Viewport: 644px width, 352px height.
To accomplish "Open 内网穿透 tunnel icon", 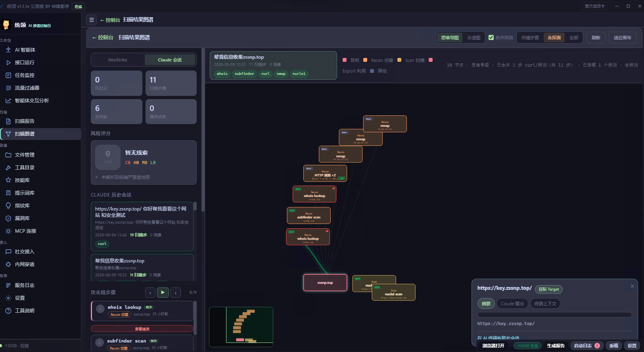I will pyautogui.click(x=8, y=264).
